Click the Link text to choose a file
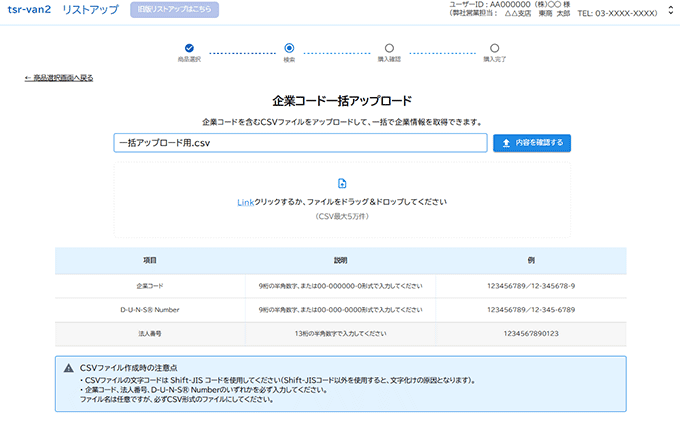 pos(246,202)
